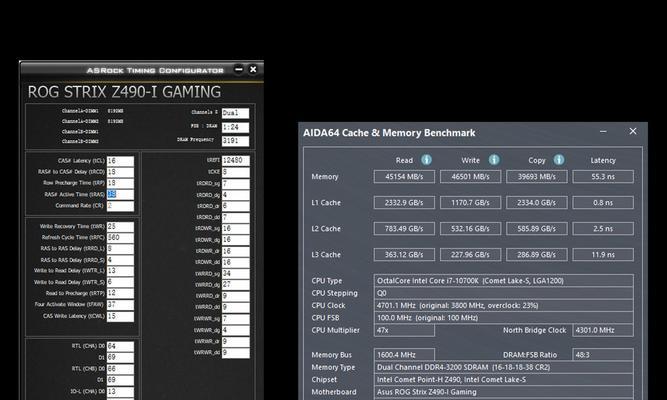Click the Memory Type value in AIDA64
Image resolution: width=667 pixels, height=400 pixels.
pyautogui.click(x=504, y=367)
